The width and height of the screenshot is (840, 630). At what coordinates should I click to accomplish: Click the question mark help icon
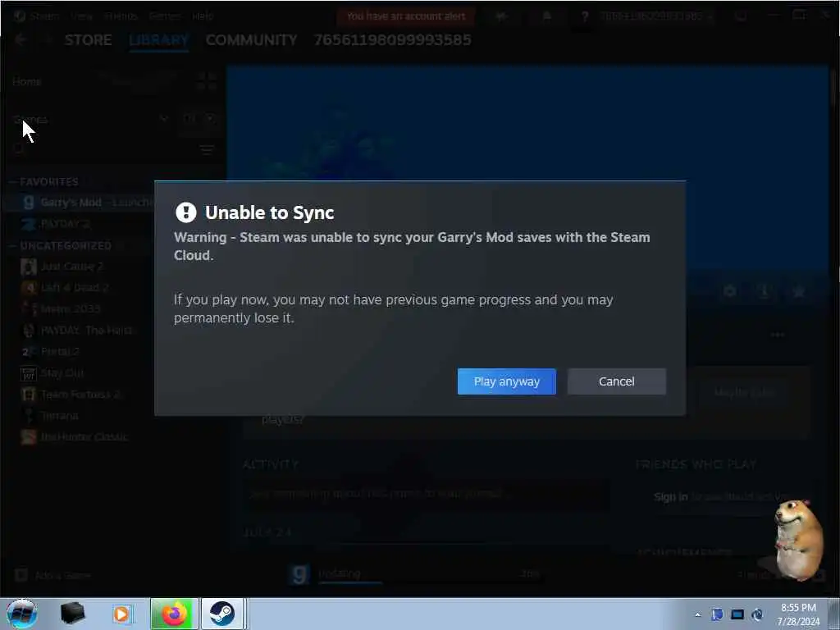pyautogui.click(x=585, y=16)
